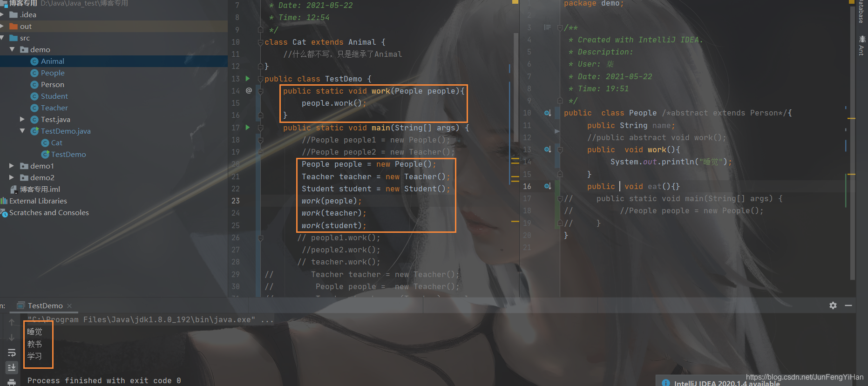Run main method from line 17 gutter

coord(248,127)
